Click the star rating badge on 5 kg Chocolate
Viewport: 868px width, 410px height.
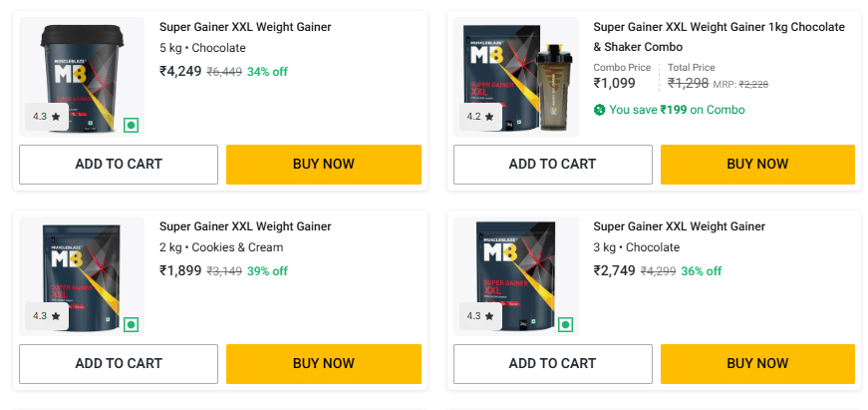click(x=46, y=117)
